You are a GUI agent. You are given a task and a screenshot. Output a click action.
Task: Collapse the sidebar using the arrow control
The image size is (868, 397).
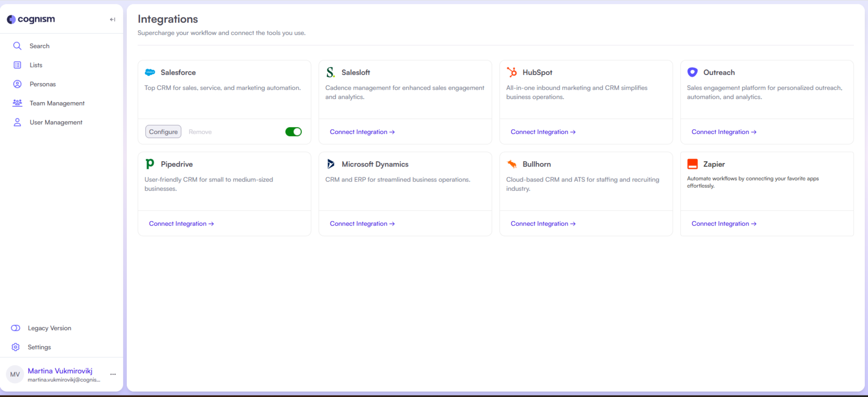pos(112,19)
